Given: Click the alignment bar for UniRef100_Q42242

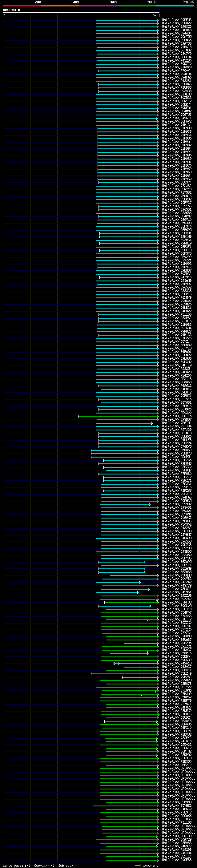Looking at the screenshot, I should pos(118,582).
